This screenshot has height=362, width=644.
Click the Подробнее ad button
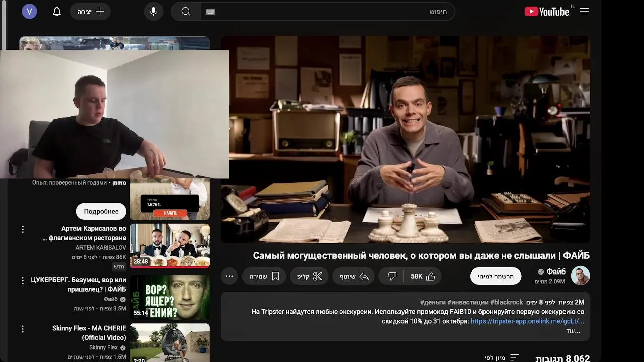click(x=101, y=211)
